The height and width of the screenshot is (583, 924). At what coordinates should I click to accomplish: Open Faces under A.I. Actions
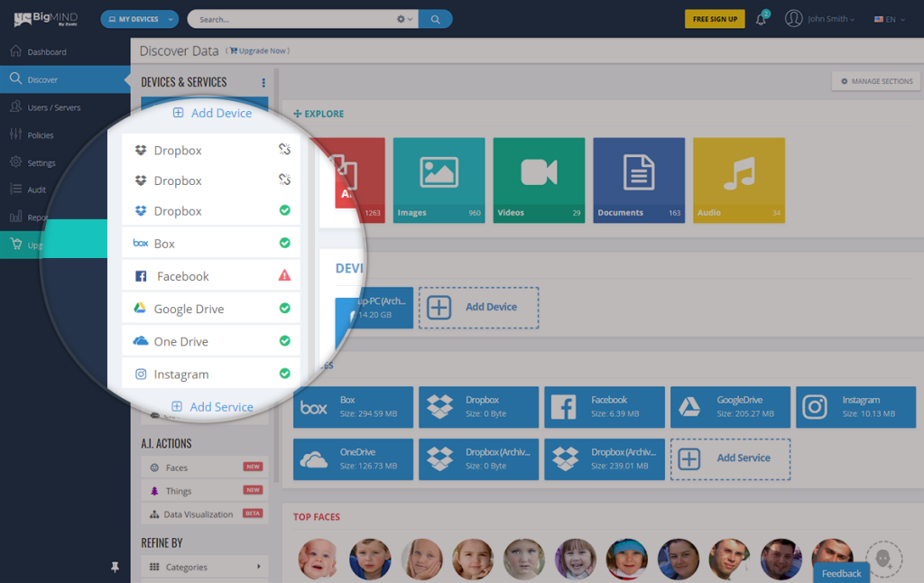point(205,467)
